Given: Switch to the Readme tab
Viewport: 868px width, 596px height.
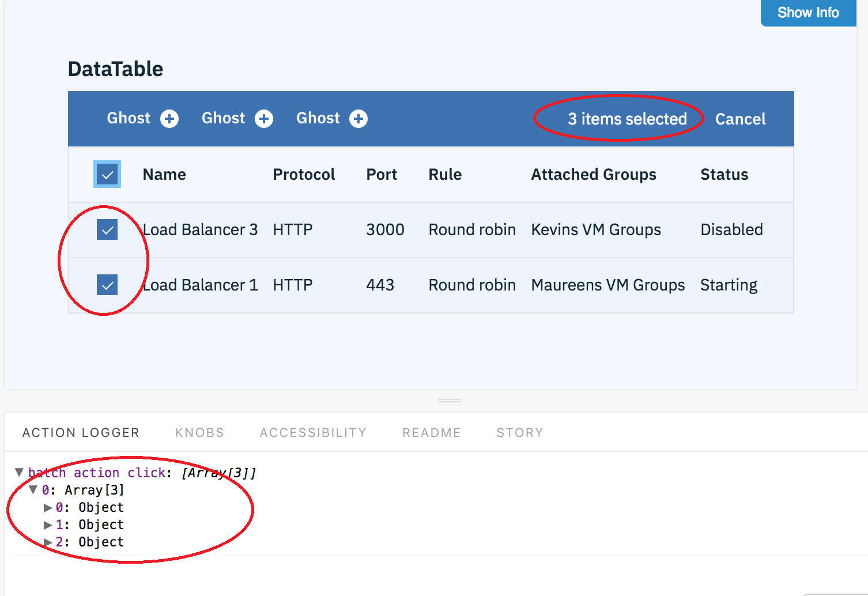Looking at the screenshot, I should pos(431,432).
